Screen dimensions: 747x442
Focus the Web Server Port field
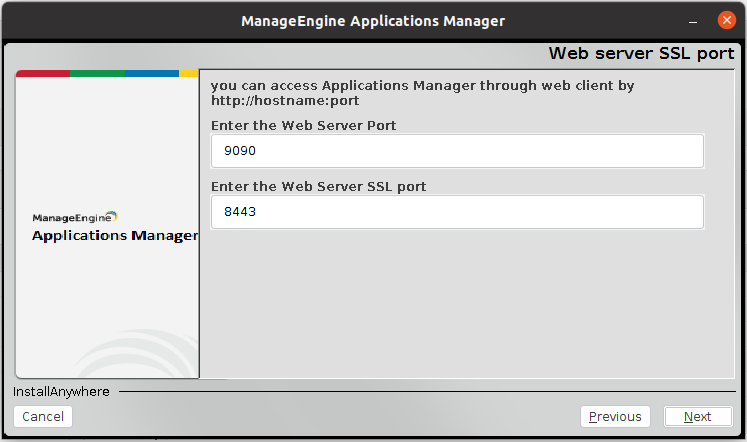pos(457,151)
